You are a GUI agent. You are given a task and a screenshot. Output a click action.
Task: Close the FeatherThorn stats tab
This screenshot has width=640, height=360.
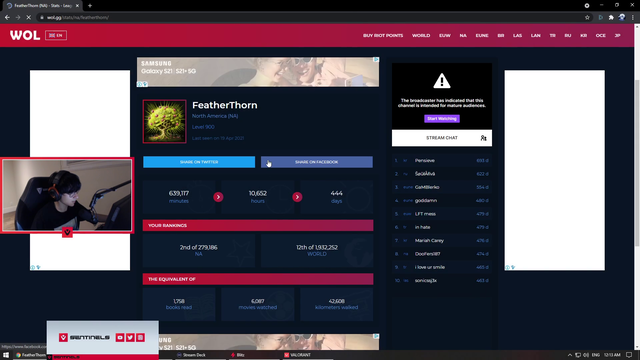tap(77, 6)
